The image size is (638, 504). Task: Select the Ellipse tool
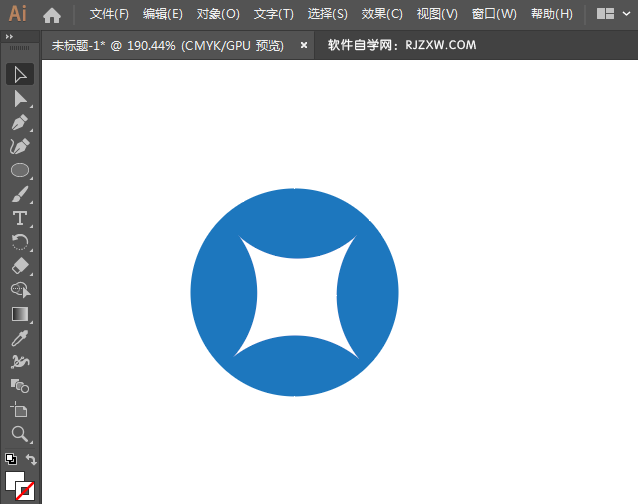click(x=20, y=170)
